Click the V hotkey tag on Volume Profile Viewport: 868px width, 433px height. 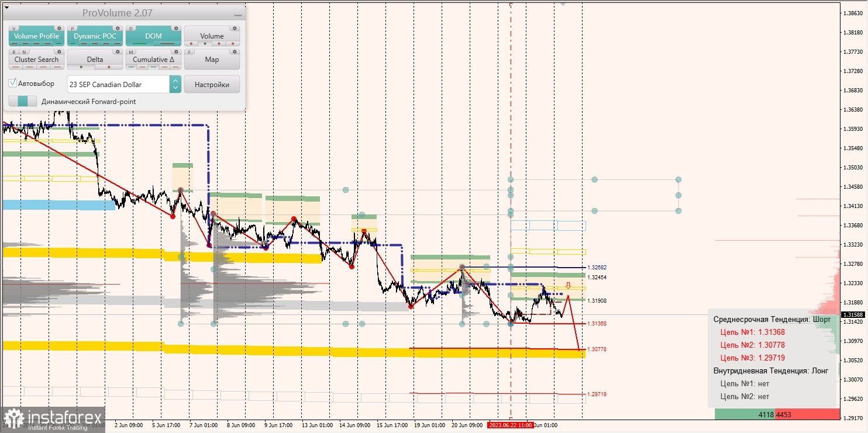[x=15, y=28]
